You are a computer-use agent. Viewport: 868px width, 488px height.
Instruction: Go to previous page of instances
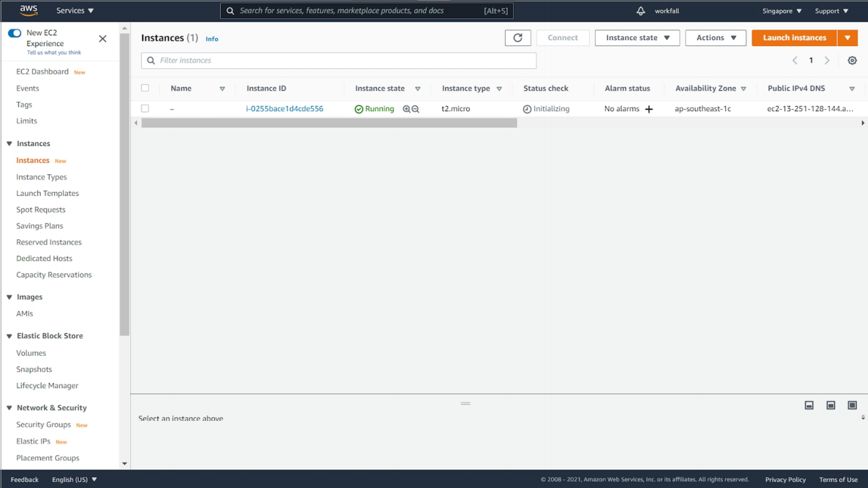coord(795,61)
